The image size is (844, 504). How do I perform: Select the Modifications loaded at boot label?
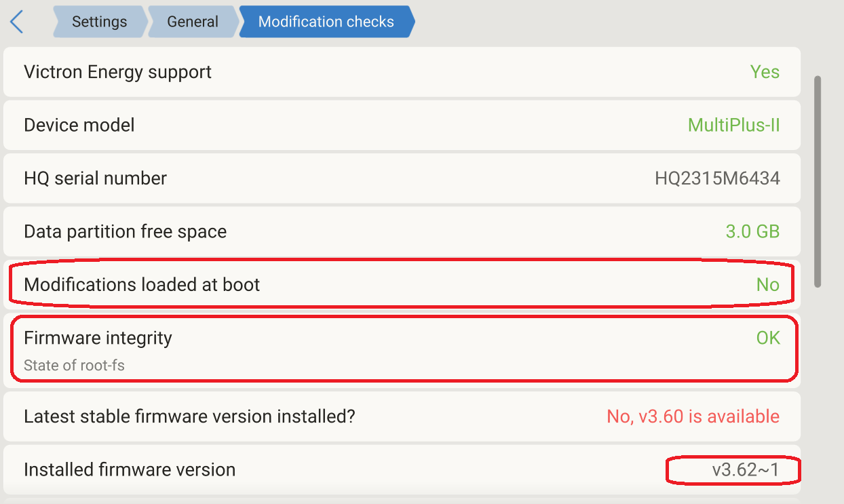pos(142,284)
